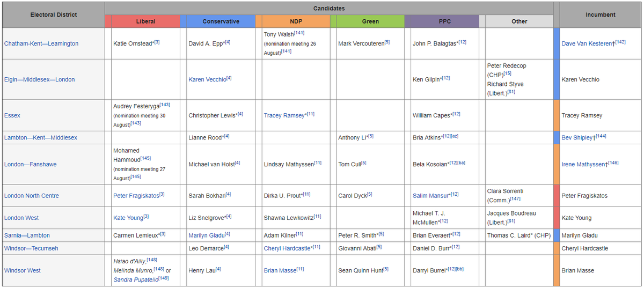644x288 pixels.
Task: Select the text Shawna Lewkowitz
Action: pyautogui.click(x=289, y=218)
